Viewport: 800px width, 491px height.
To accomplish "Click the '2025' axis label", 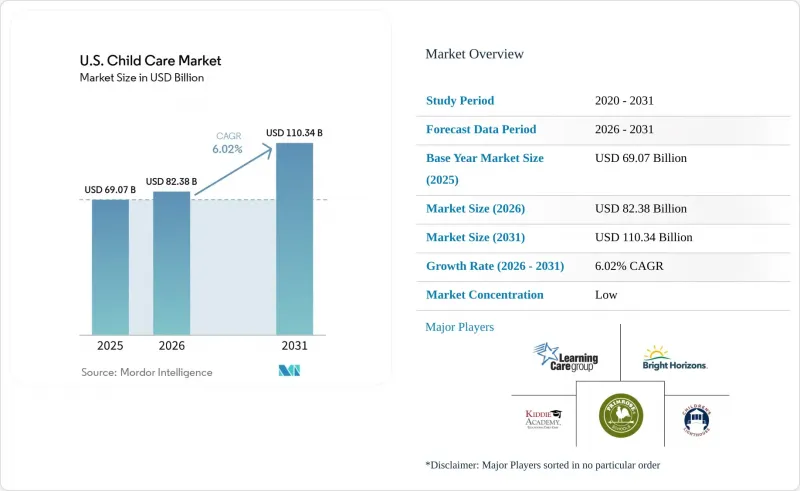I will pyautogui.click(x=110, y=346).
